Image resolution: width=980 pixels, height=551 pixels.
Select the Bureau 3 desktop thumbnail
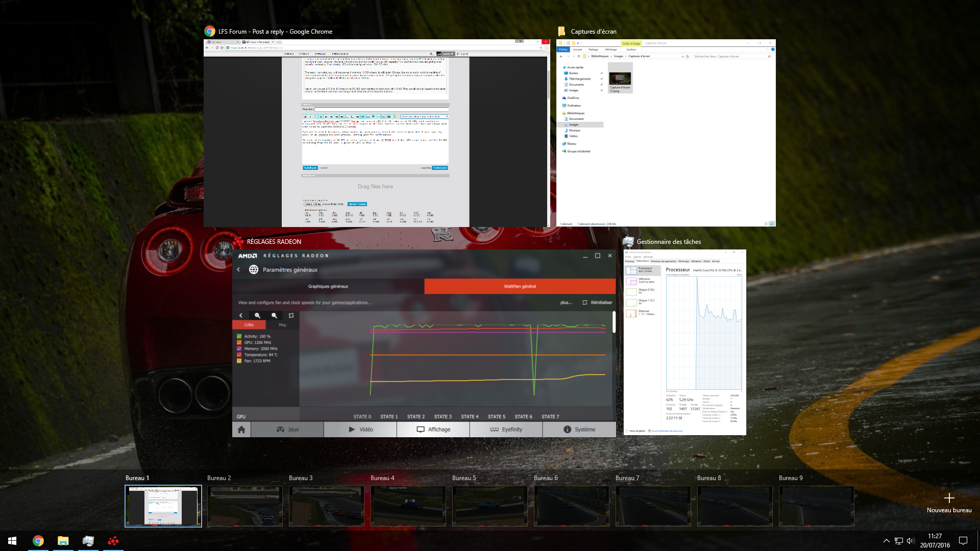click(x=327, y=506)
